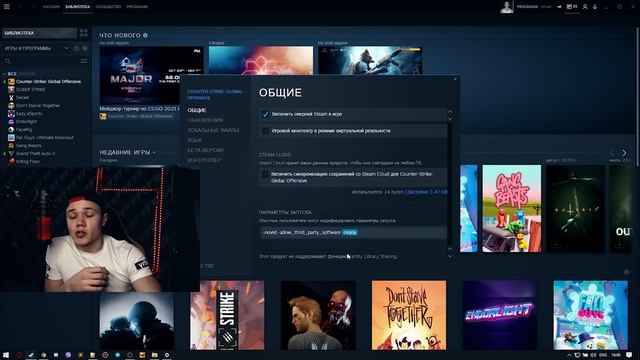Image resolution: width=640 pixels, height=360 pixels.
Task: Select Общие tab in properties dialog
Action: (x=197, y=110)
